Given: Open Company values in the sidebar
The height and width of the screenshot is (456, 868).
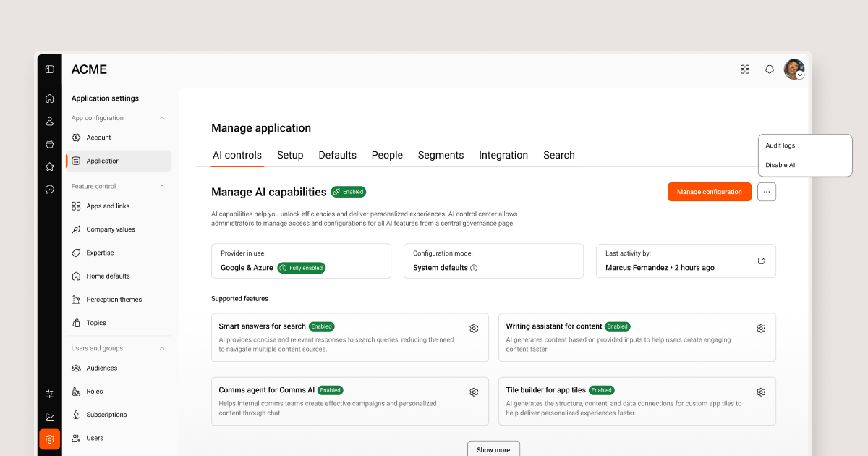Looking at the screenshot, I should point(118,229).
